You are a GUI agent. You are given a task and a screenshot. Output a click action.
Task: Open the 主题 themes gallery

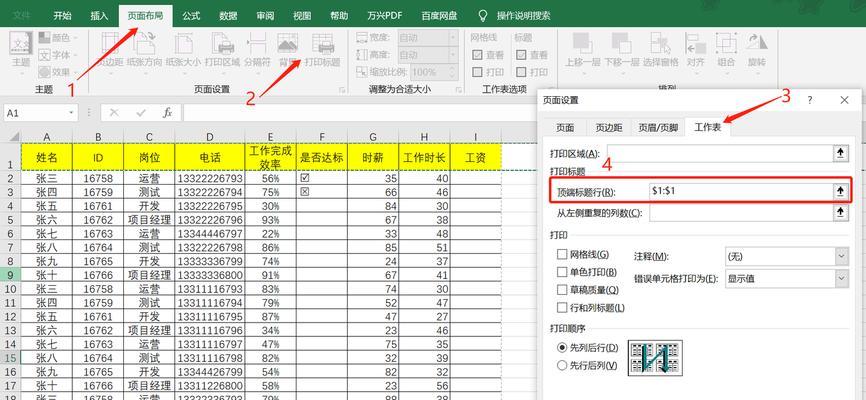[21, 50]
